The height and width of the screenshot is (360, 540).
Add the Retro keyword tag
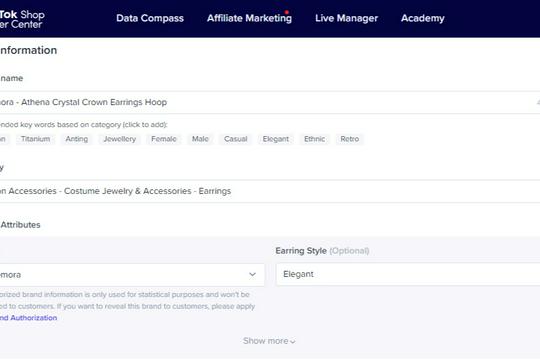tap(350, 139)
